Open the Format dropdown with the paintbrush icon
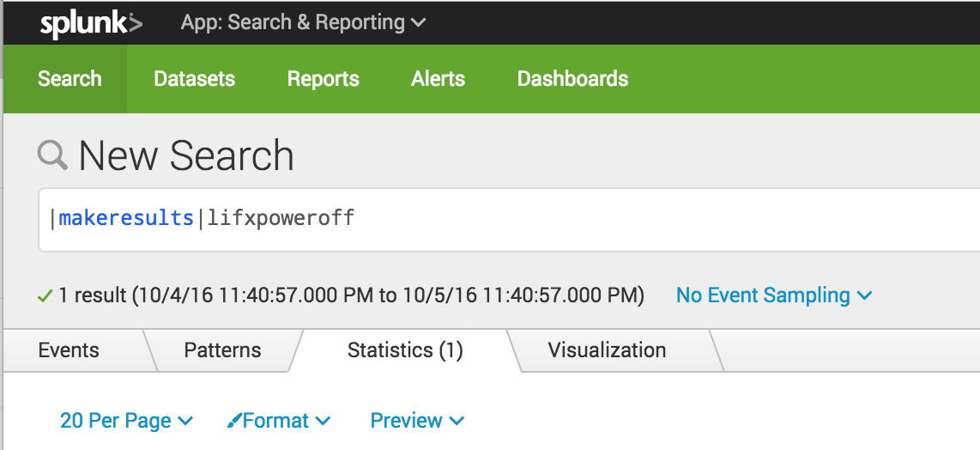Image resolution: width=980 pixels, height=450 pixels. point(279,421)
